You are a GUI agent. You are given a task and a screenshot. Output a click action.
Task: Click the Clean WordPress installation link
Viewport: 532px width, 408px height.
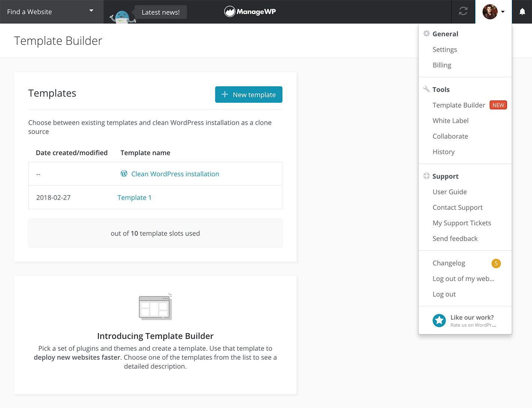coord(175,174)
